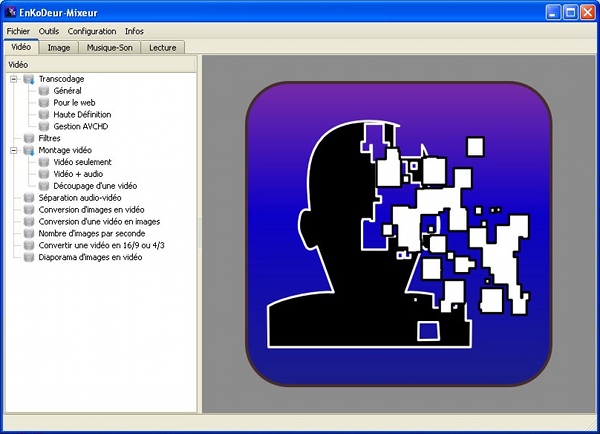
Task: Click the Filtres item icon
Action: point(29,139)
